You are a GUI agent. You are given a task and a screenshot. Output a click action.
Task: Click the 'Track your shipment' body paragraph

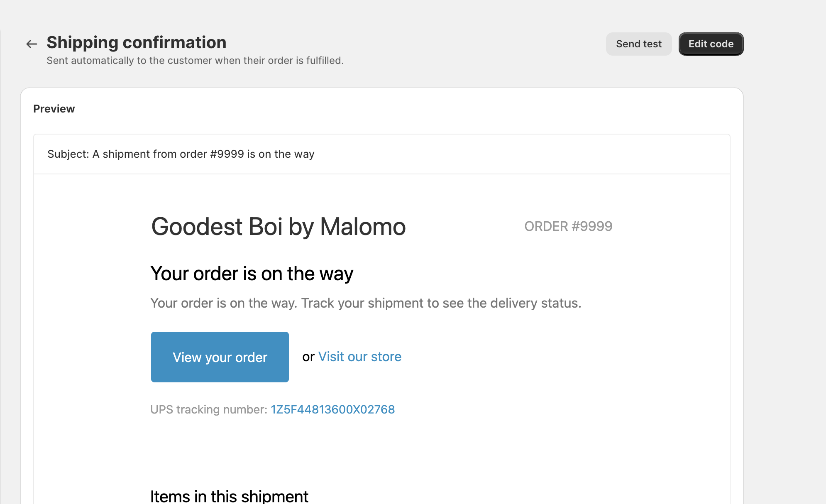(x=365, y=303)
